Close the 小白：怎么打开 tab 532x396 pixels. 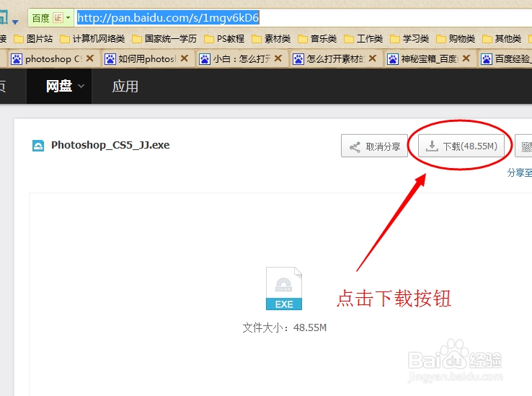click(x=278, y=58)
